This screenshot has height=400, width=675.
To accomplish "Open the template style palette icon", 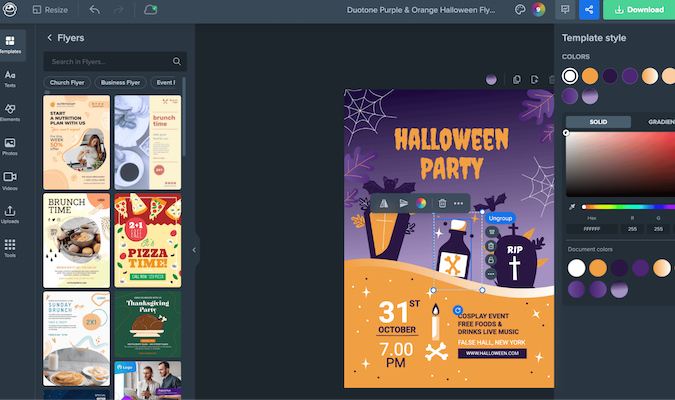I will coord(520,9).
